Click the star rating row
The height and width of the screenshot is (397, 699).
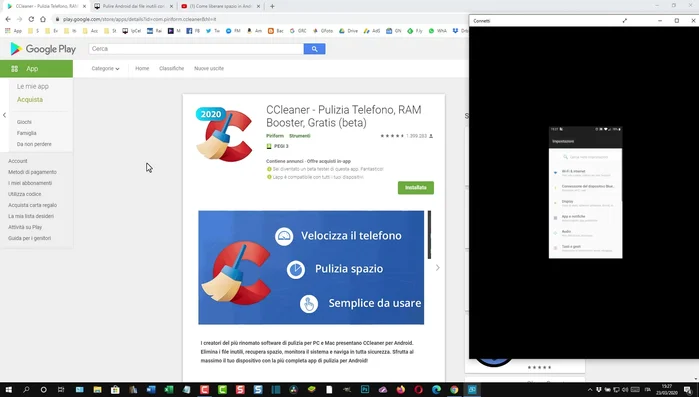(x=392, y=136)
